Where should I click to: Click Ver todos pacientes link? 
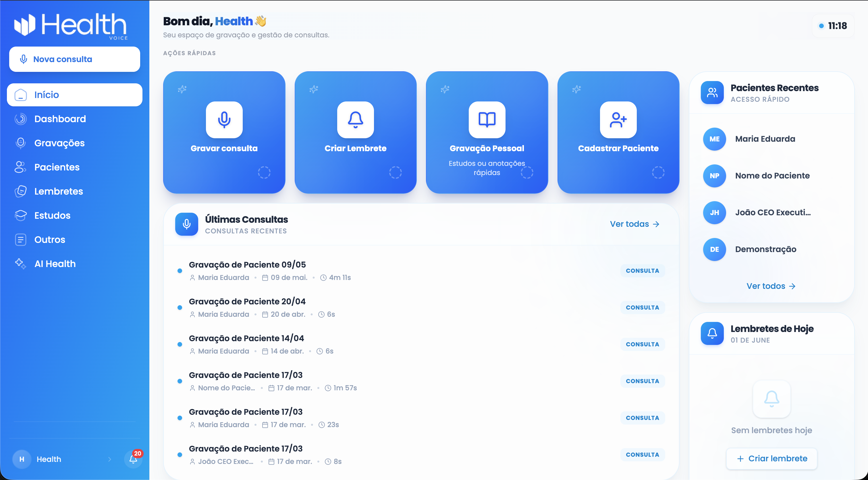(771, 286)
